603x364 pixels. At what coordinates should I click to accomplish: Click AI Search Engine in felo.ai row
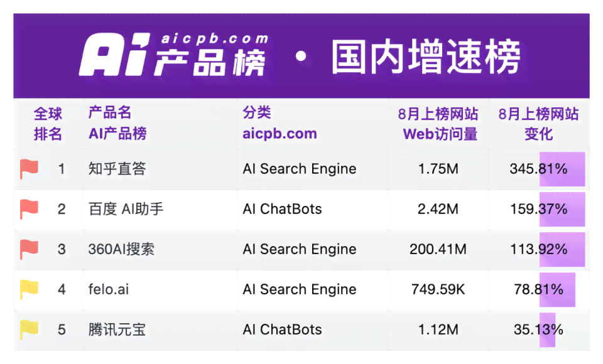pos(299,289)
